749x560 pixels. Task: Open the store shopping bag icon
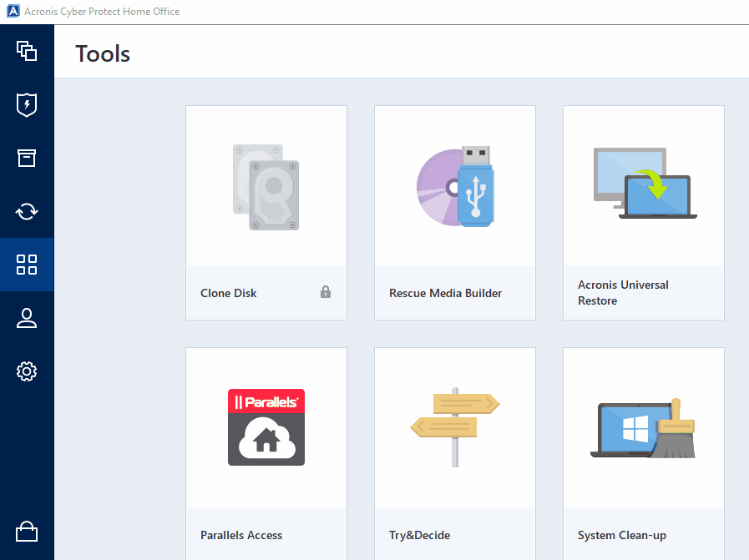27,532
